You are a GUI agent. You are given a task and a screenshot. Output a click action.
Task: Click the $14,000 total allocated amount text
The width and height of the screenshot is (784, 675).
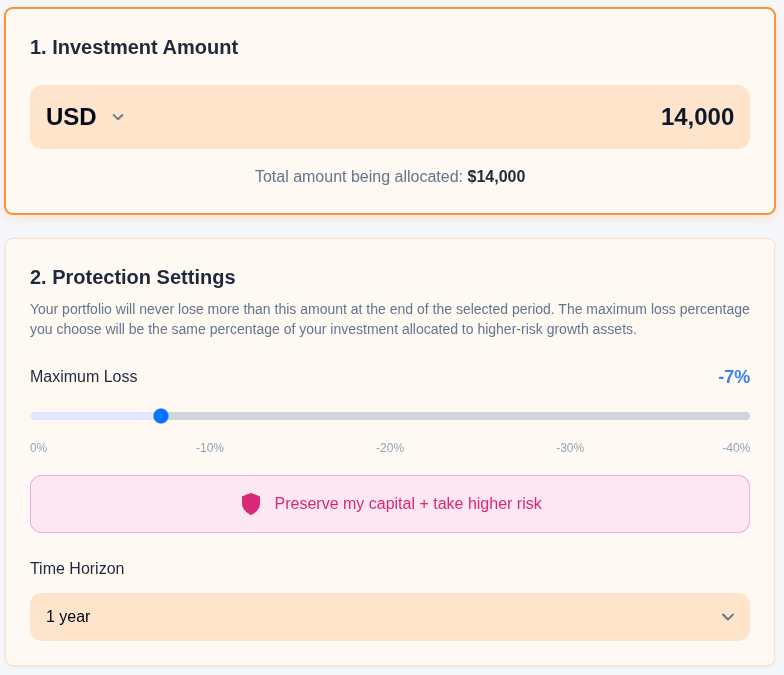coord(496,177)
